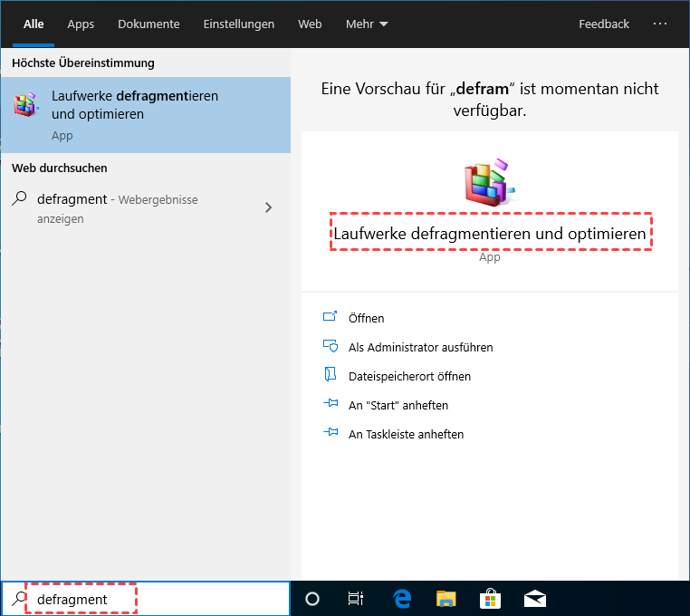Open defragment web results entry

point(146,208)
